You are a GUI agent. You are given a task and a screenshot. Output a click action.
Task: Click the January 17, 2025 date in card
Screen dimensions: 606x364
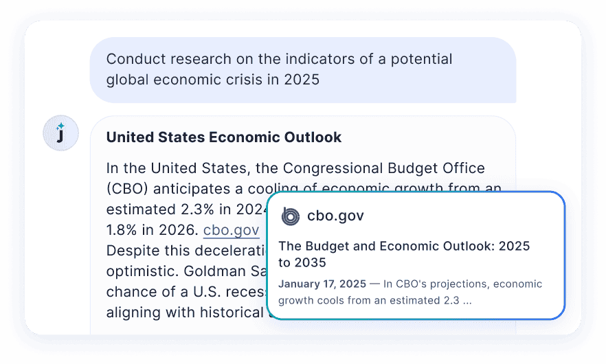(322, 284)
